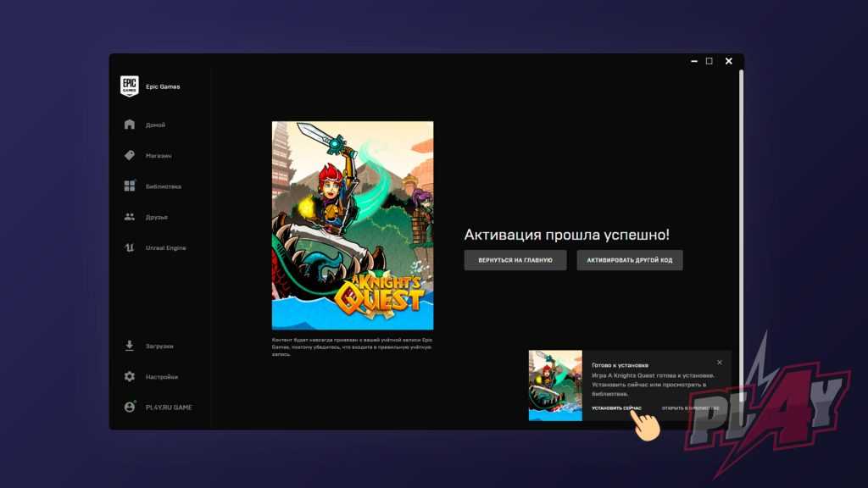Minimize the Epic Games launcher window
The width and height of the screenshot is (868, 488).
click(691, 61)
